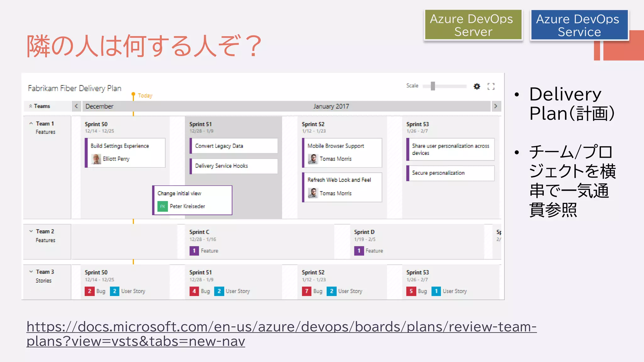644x362 pixels.
Task: Go to next timeline period arrow
Action: [x=496, y=106]
